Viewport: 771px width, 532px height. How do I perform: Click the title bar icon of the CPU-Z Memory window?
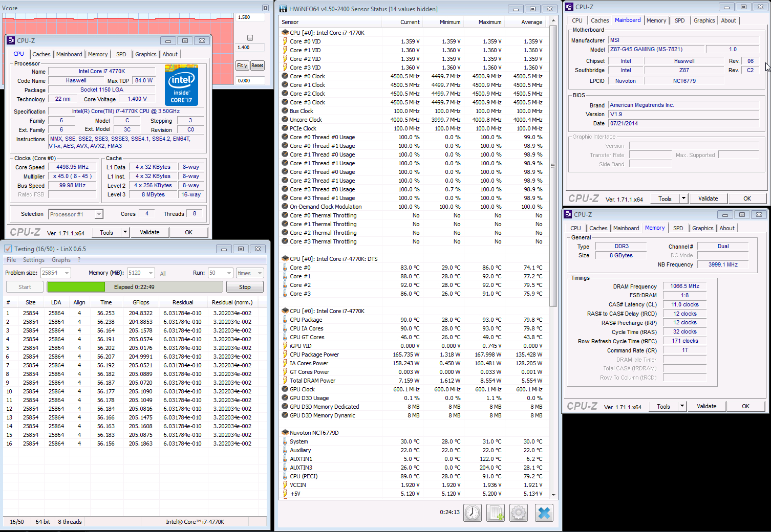(x=568, y=214)
